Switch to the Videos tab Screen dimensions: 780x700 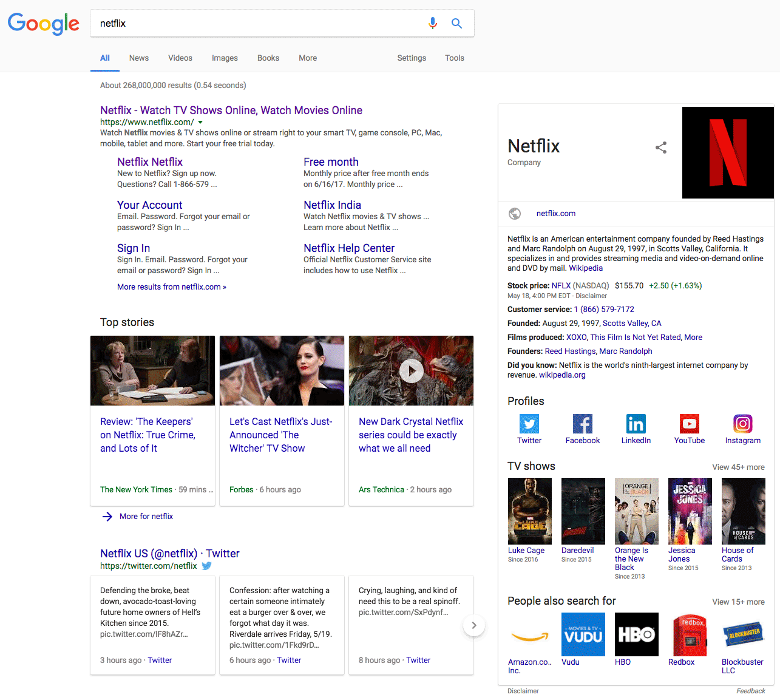click(x=180, y=58)
